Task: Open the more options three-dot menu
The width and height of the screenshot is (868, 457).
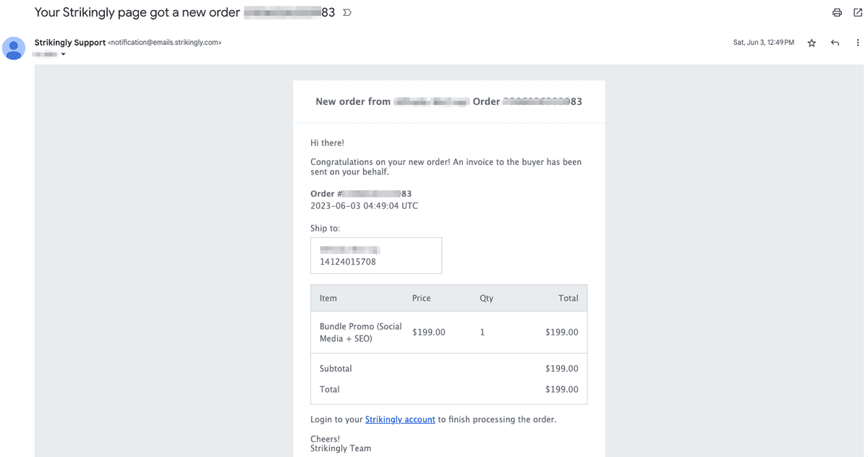Action: [858, 43]
